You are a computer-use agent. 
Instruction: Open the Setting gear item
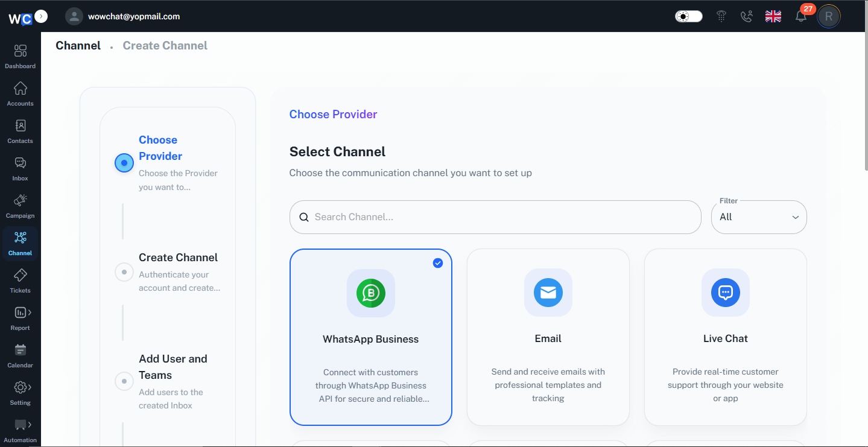pos(21,393)
